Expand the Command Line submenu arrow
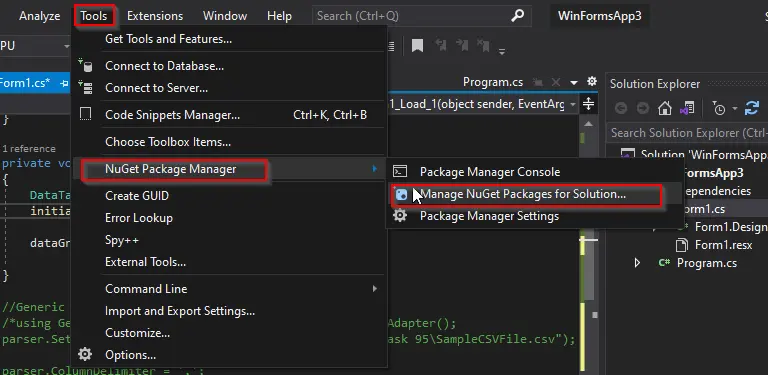 click(x=375, y=289)
